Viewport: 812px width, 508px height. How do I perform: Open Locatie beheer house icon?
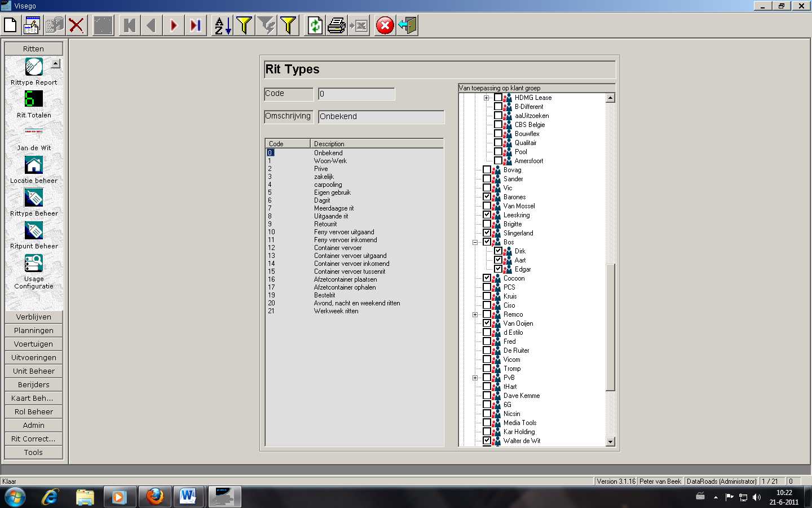[x=34, y=170]
